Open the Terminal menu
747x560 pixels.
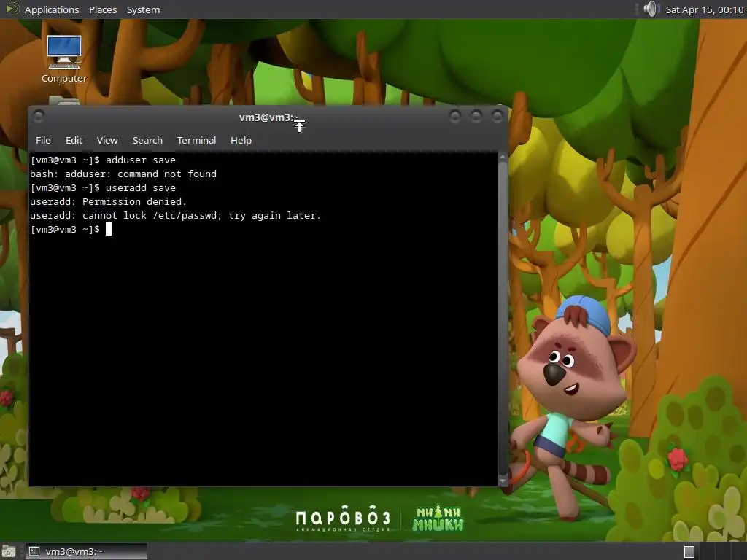point(197,141)
